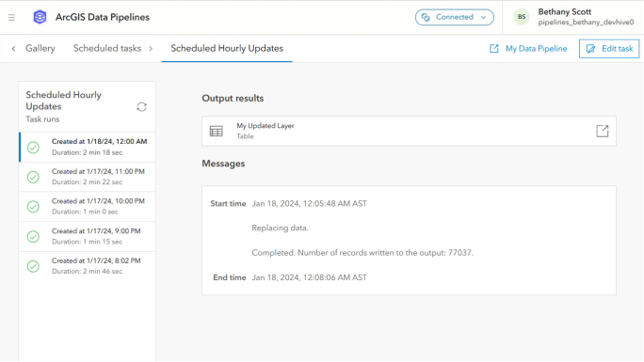Open My Updated Layer in new window
The width and height of the screenshot is (644, 362).
(x=603, y=132)
